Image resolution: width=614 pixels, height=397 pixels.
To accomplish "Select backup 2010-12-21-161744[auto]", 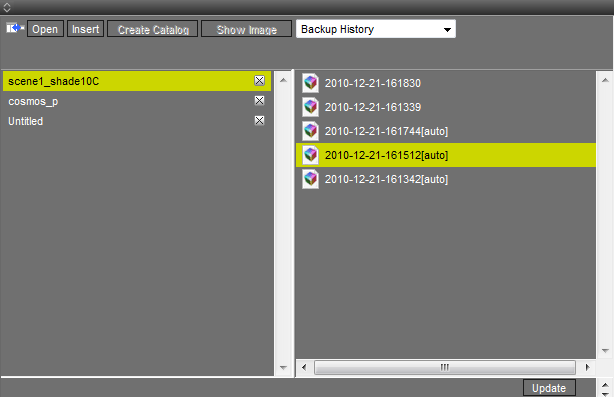I will pyautogui.click(x=446, y=131).
